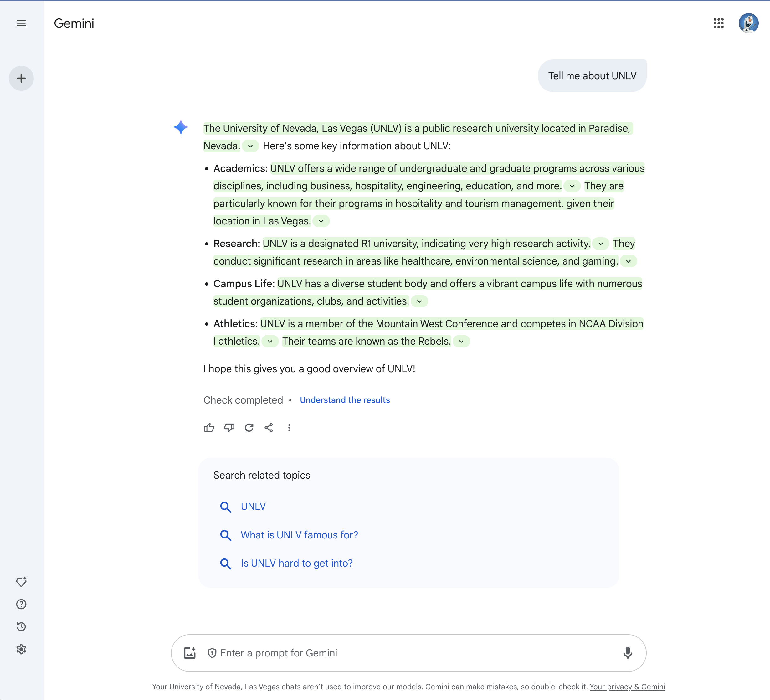
Task: Search related topic 'UNLV'
Action: 253,507
